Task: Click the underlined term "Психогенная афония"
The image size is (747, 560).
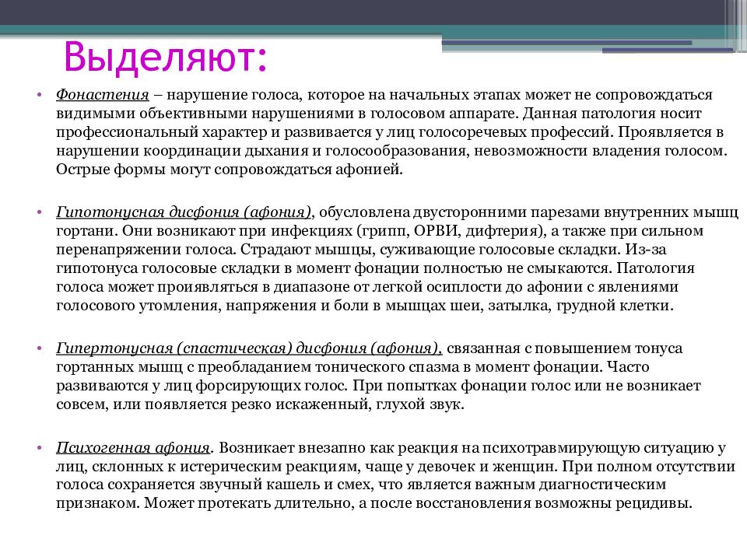Action: coord(133,448)
